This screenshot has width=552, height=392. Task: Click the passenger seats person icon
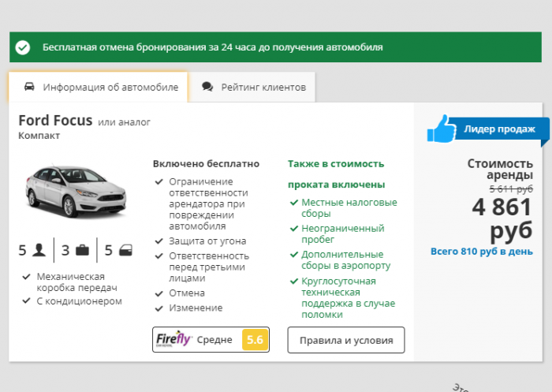tap(39, 250)
